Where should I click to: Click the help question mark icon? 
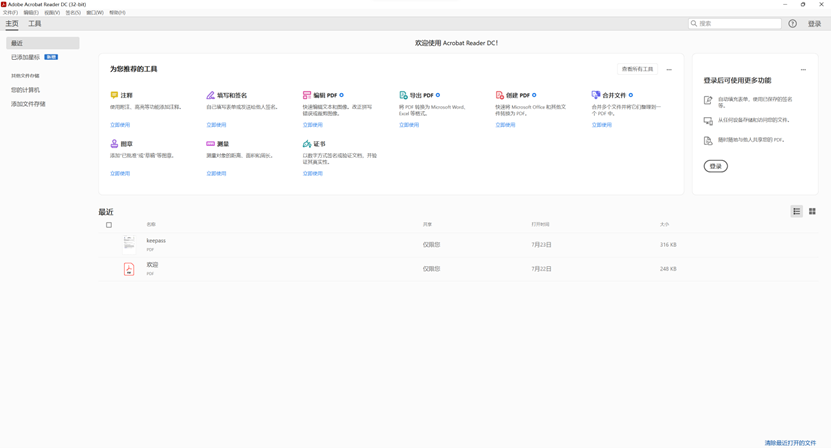click(x=792, y=23)
